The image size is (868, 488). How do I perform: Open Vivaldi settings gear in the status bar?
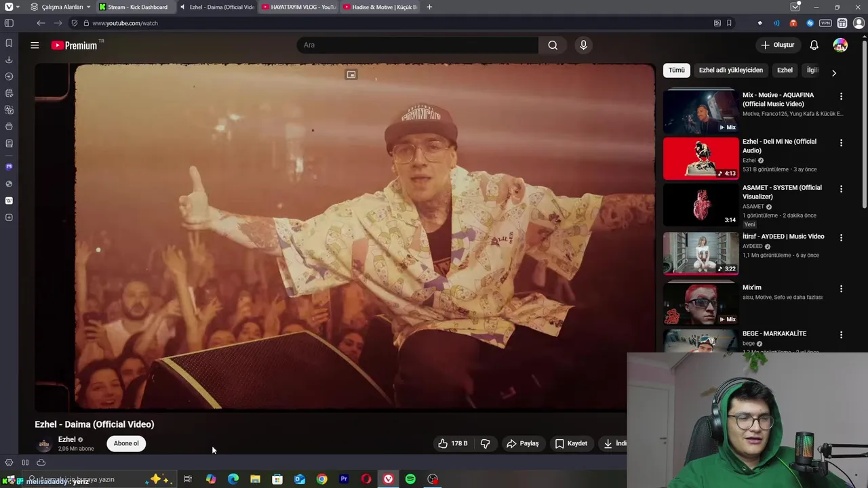pos(9,462)
